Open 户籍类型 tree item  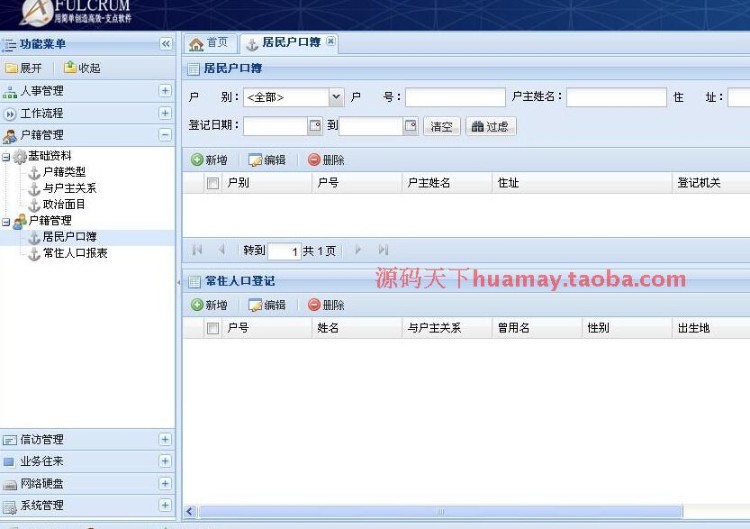point(64,172)
